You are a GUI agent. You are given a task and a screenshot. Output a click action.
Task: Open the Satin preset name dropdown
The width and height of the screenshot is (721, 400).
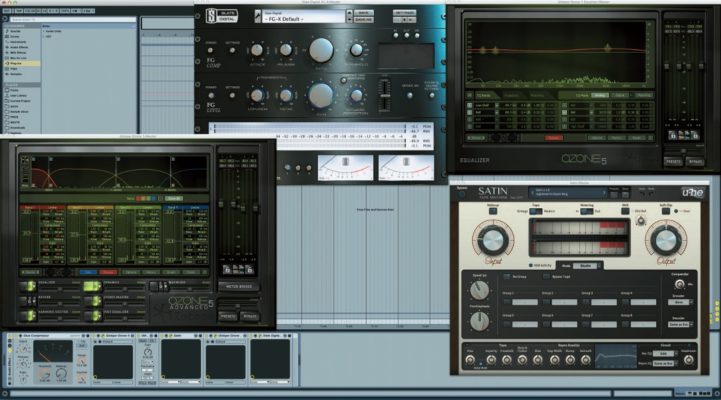pos(567,193)
